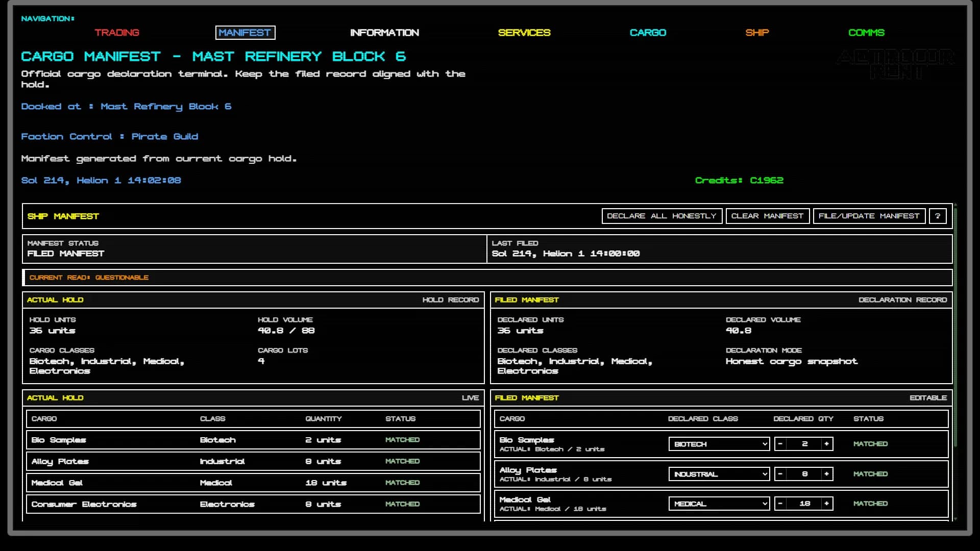Click Medical Gel declared quantity field
Screen dimensions: 980x551
pyautogui.click(x=804, y=504)
